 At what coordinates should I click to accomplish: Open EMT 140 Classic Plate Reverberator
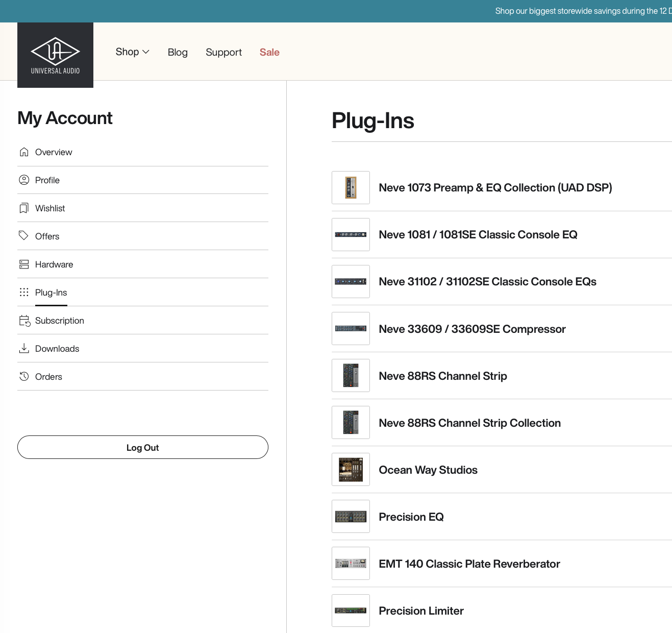click(469, 564)
